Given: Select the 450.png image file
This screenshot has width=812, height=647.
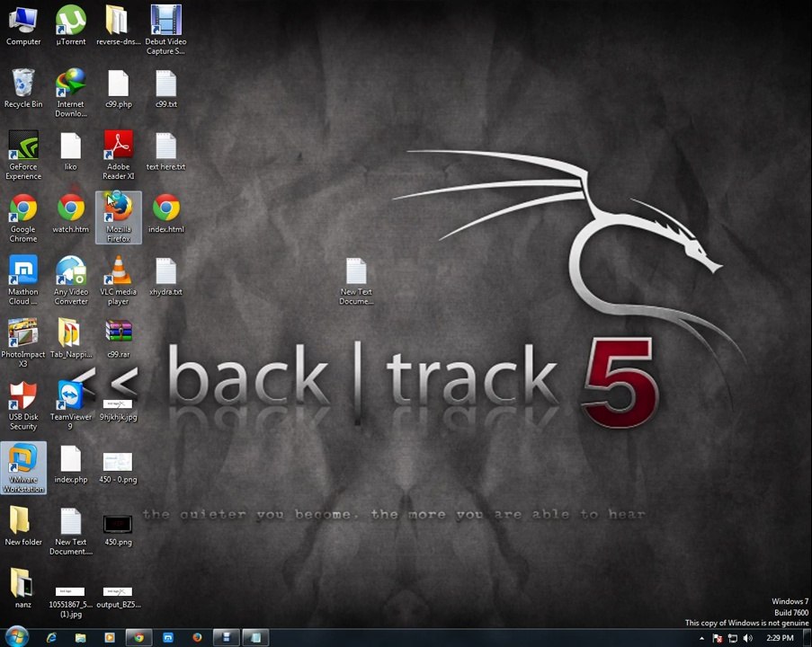Looking at the screenshot, I should [x=118, y=530].
